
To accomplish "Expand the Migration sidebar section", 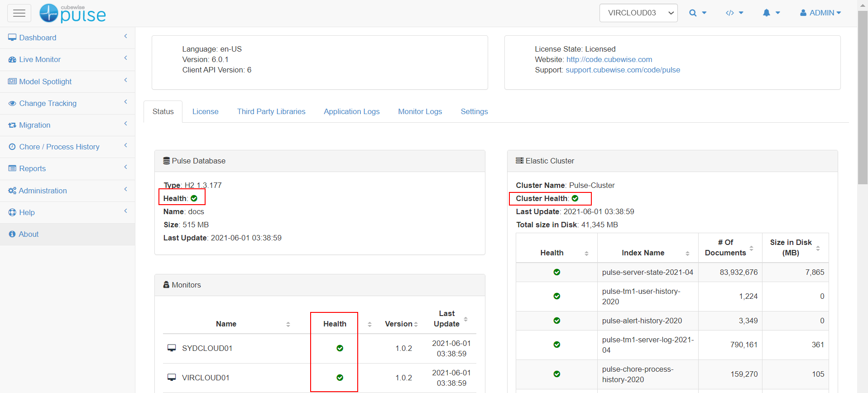I will point(35,125).
